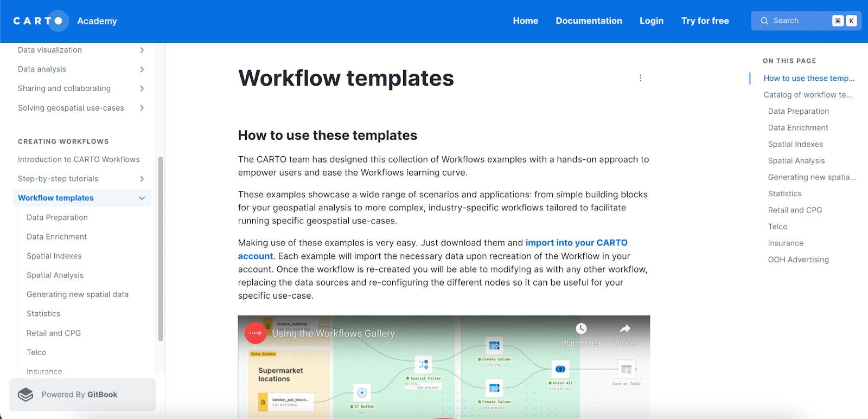Image resolution: width=868 pixels, height=419 pixels.
Task: Jump to Spatial Indexes in page outline
Action: coord(795,144)
